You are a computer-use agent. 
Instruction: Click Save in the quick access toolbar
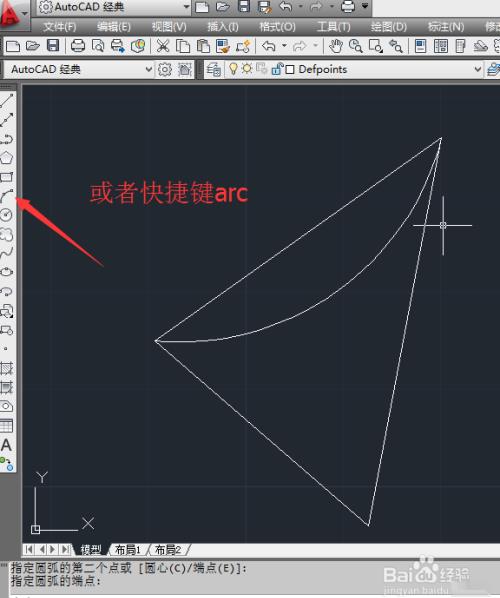(x=244, y=6)
